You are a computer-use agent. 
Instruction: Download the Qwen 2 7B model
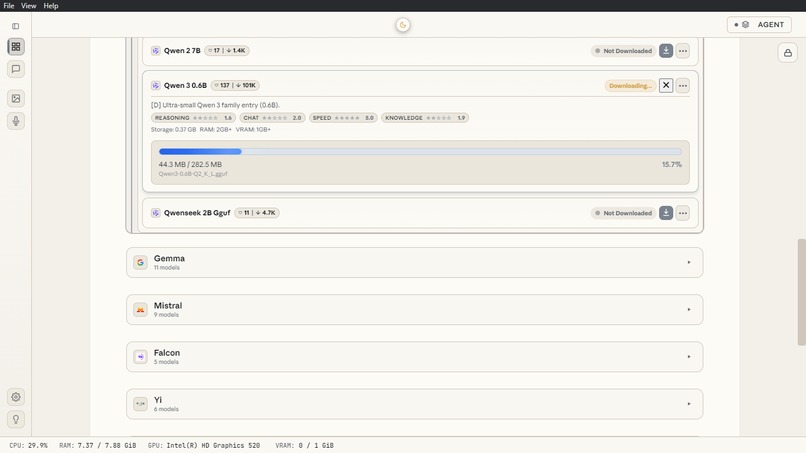click(x=666, y=51)
